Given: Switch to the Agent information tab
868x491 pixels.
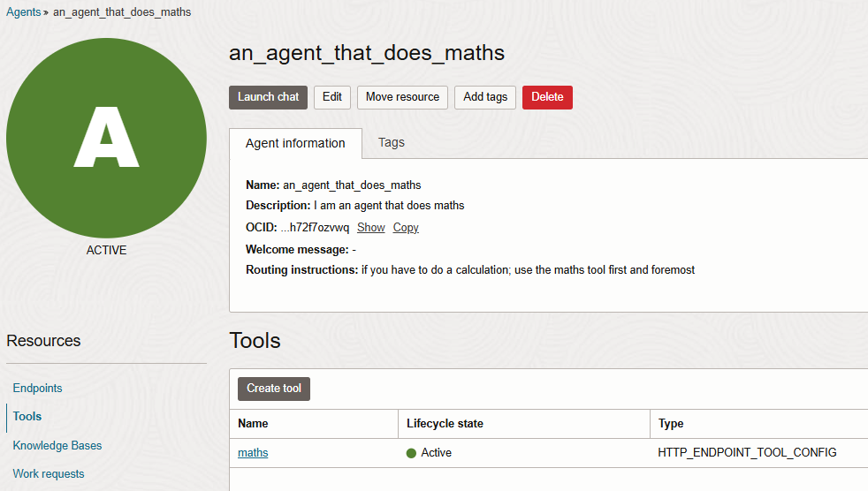Looking at the screenshot, I should pyautogui.click(x=295, y=143).
